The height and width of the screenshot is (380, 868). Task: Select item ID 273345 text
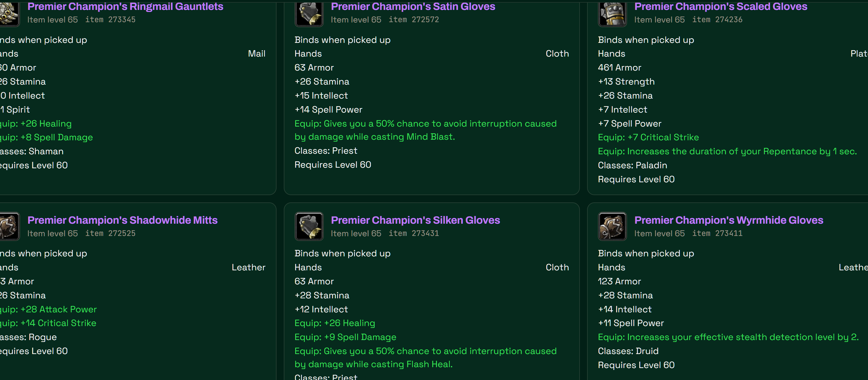point(110,20)
